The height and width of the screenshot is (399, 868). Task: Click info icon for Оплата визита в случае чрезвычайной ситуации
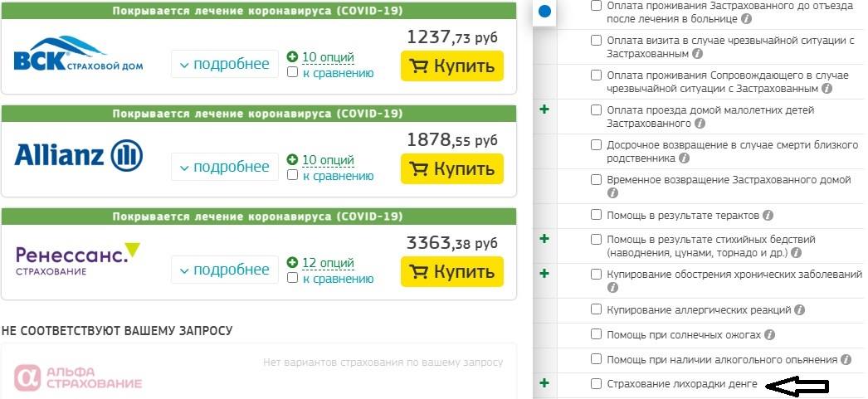tap(698, 54)
